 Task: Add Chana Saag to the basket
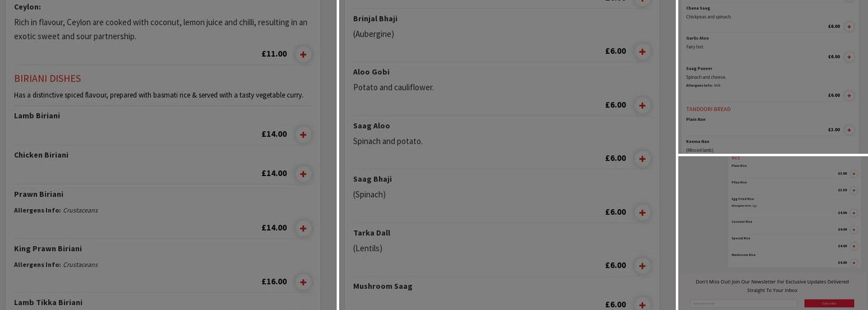coord(849,27)
